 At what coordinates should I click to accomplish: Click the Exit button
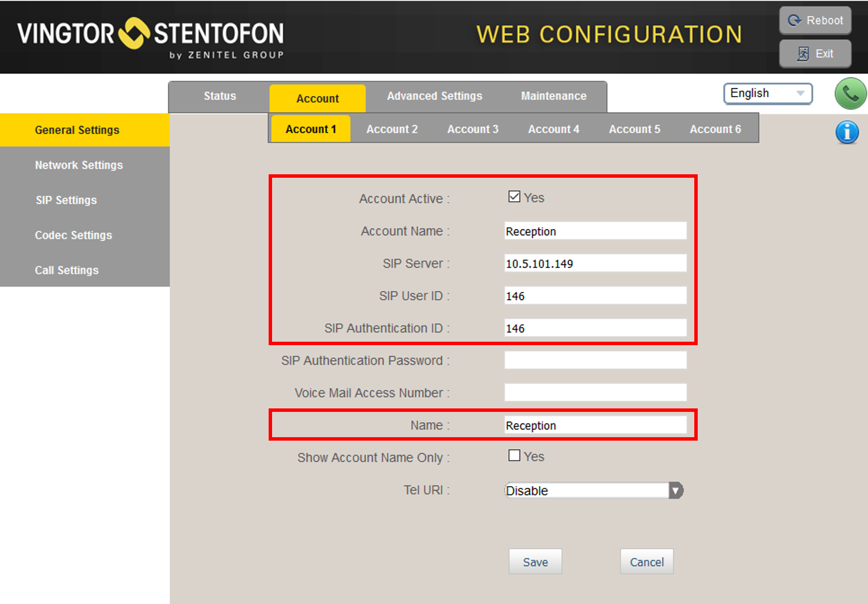point(815,53)
